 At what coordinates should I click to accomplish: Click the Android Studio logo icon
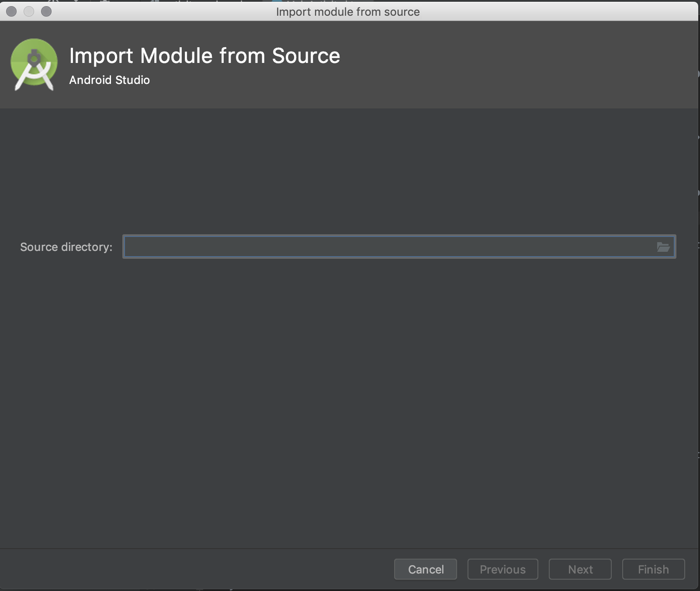34,65
